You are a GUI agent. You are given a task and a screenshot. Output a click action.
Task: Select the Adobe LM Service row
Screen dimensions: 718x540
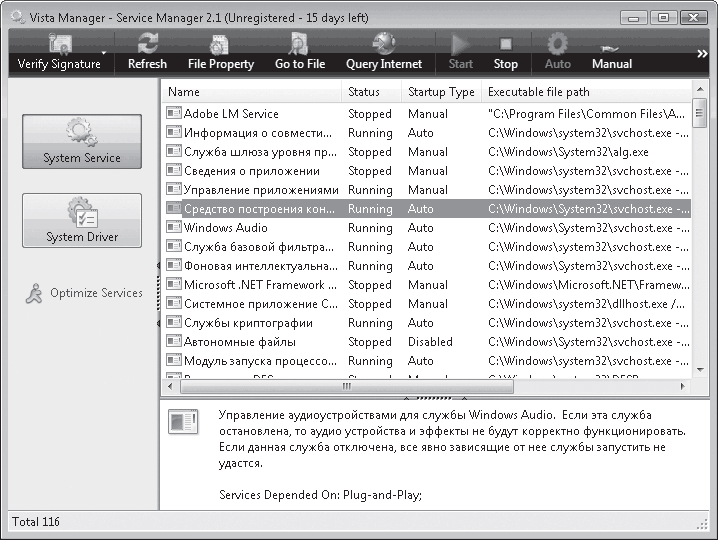[x=426, y=114]
